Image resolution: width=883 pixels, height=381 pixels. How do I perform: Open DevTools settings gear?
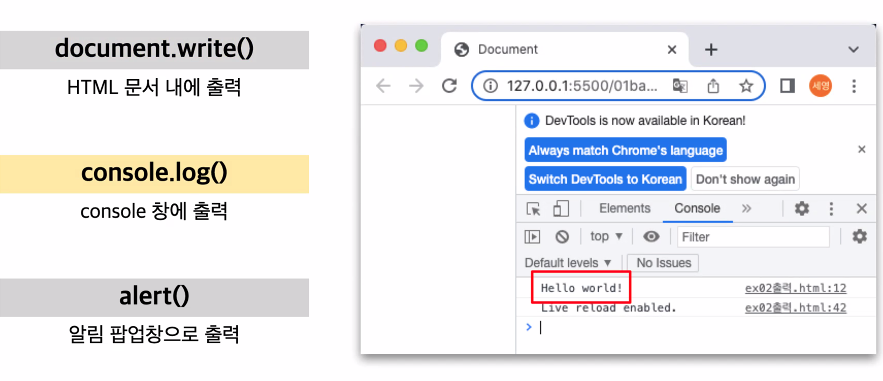(801, 209)
